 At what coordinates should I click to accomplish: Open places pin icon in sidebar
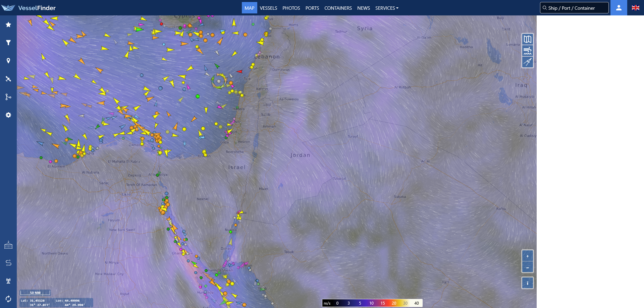click(x=8, y=61)
